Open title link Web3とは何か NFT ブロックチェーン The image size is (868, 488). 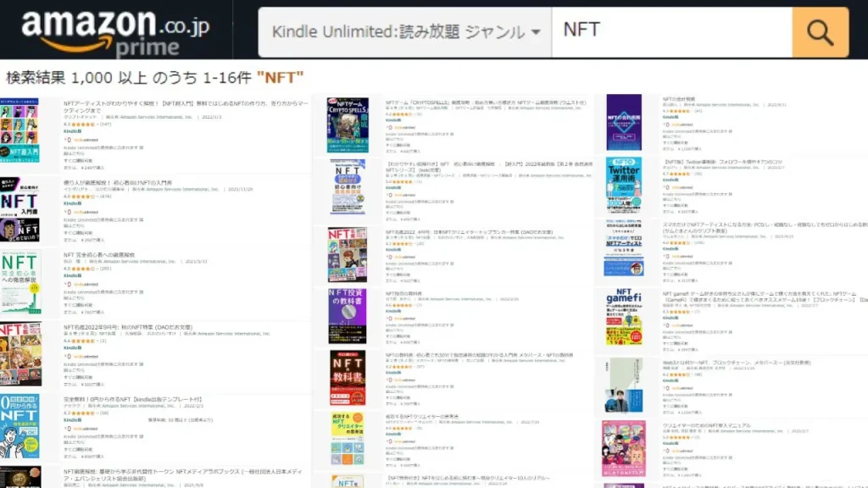(x=737, y=363)
